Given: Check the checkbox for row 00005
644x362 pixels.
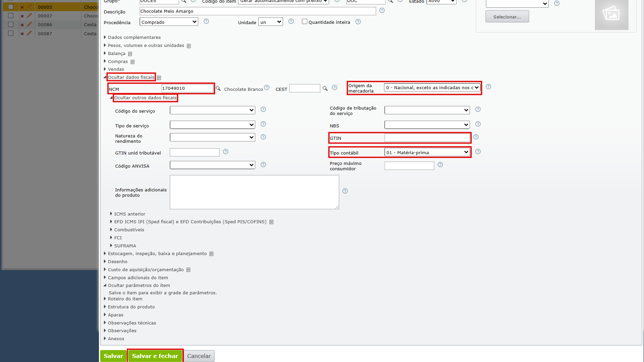Looking at the screenshot, I should pyautogui.click(x=11, y=7).
